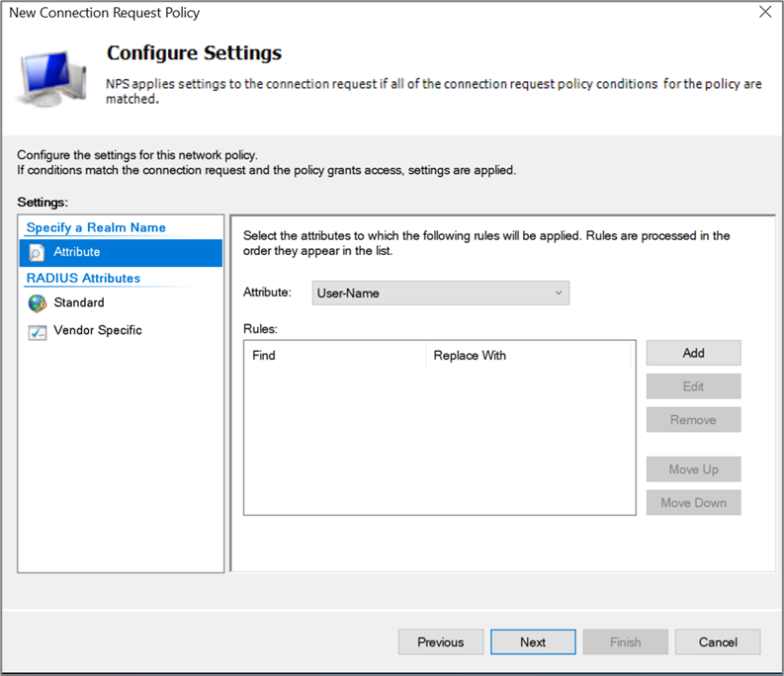The width and height of the screenshot is (784, 676).
Task: Click the Vendor Specific checkmark icon
Action: (x=37, y=331)
